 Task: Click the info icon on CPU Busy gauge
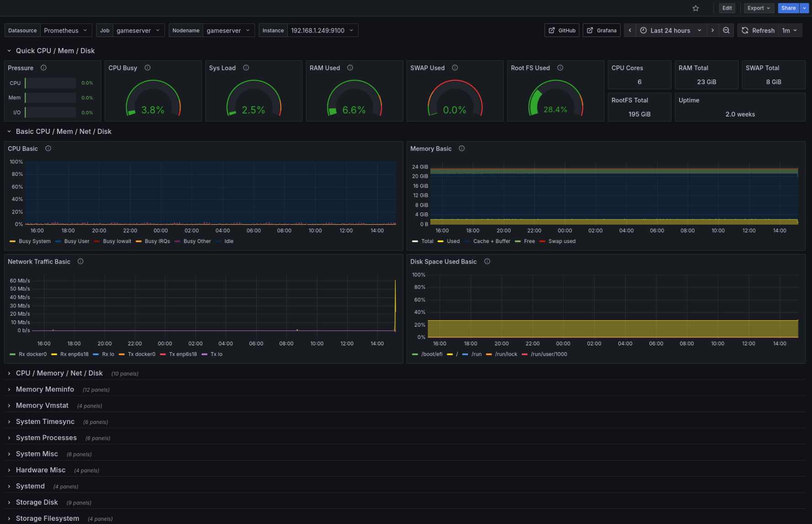pos(148,67)
